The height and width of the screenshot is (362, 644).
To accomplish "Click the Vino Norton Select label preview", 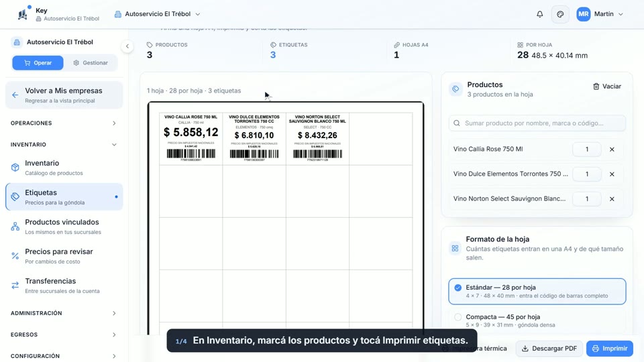I will (317, 139).
